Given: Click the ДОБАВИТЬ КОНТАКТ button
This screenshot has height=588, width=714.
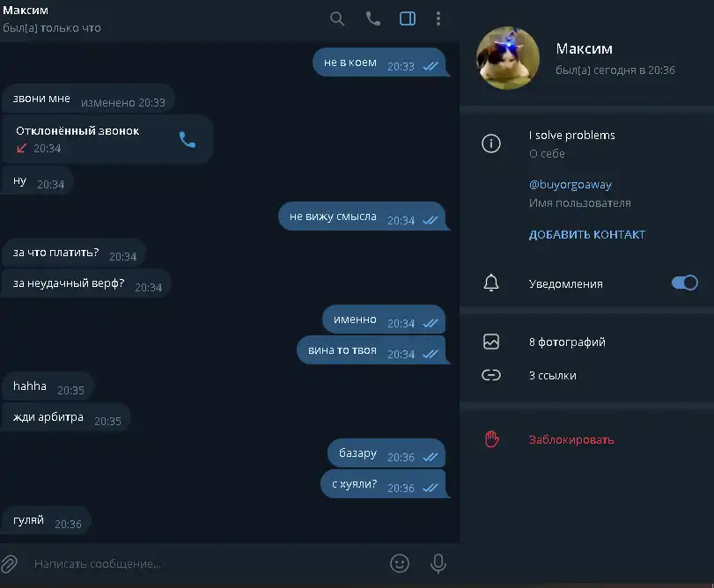Looking at the screenshot, I should [587, 234].
